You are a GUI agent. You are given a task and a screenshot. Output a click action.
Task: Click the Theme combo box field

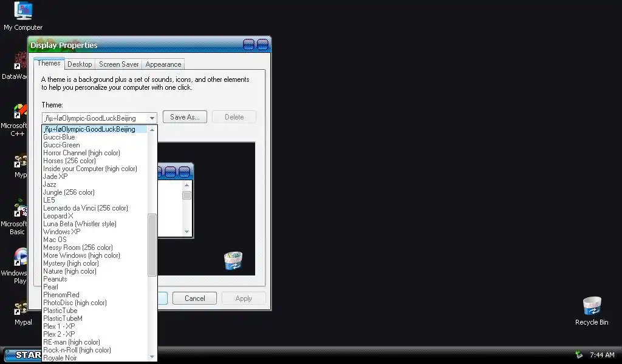pyautogui.click(x=99, y=118)
